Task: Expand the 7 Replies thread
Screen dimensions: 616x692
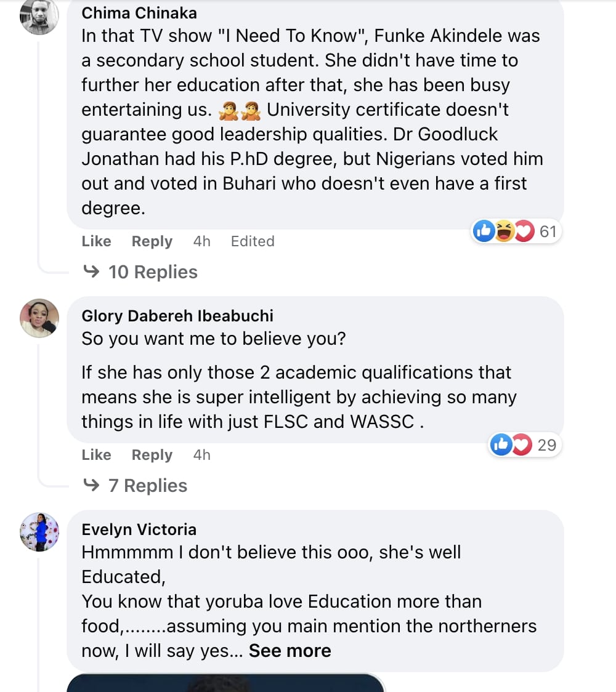Action: point(148,486)
